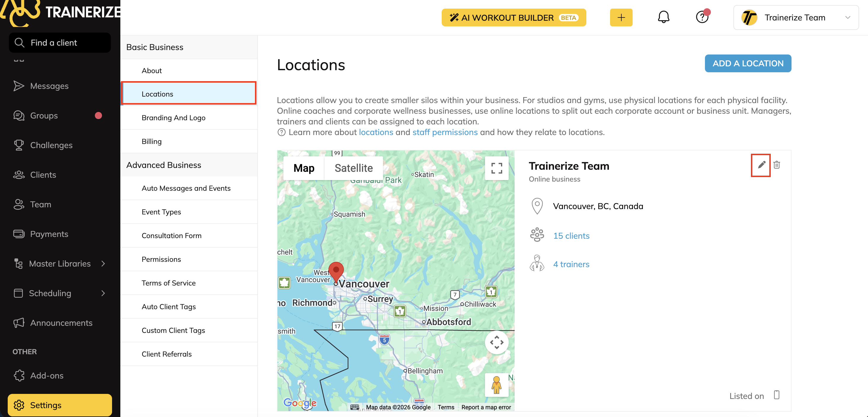Open Event Types settings
This screenshot has width=868, height=417.
point(189,212)
